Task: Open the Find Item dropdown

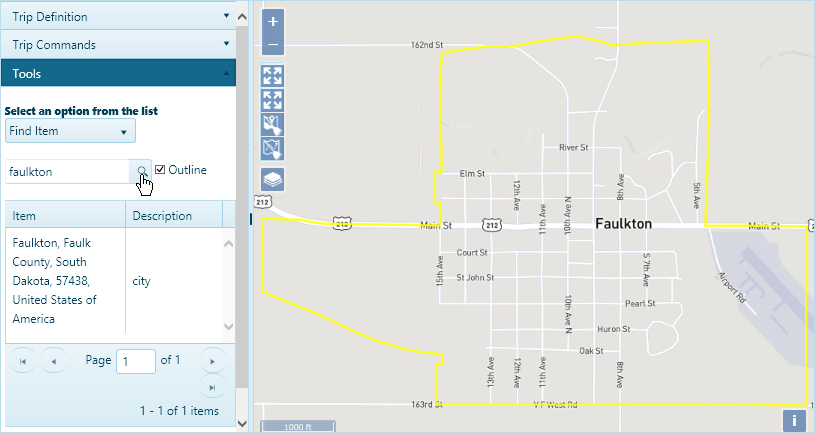Action: [x=70, y=131]
